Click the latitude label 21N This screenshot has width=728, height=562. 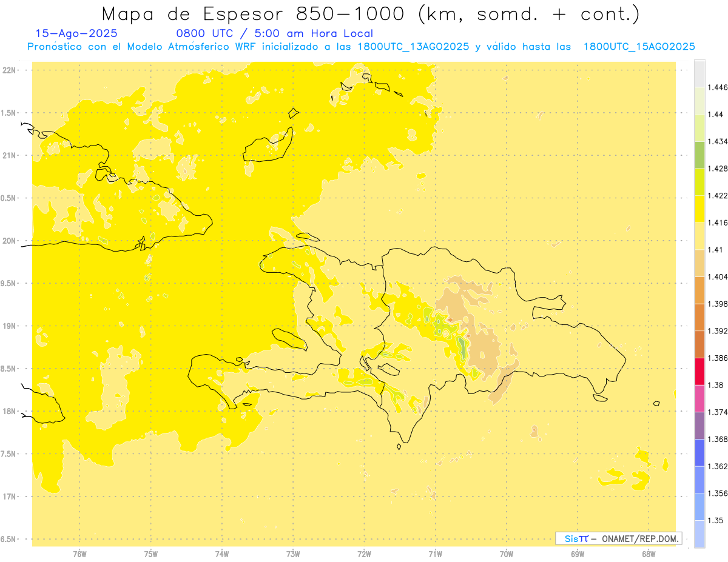[x=10, y=156]
